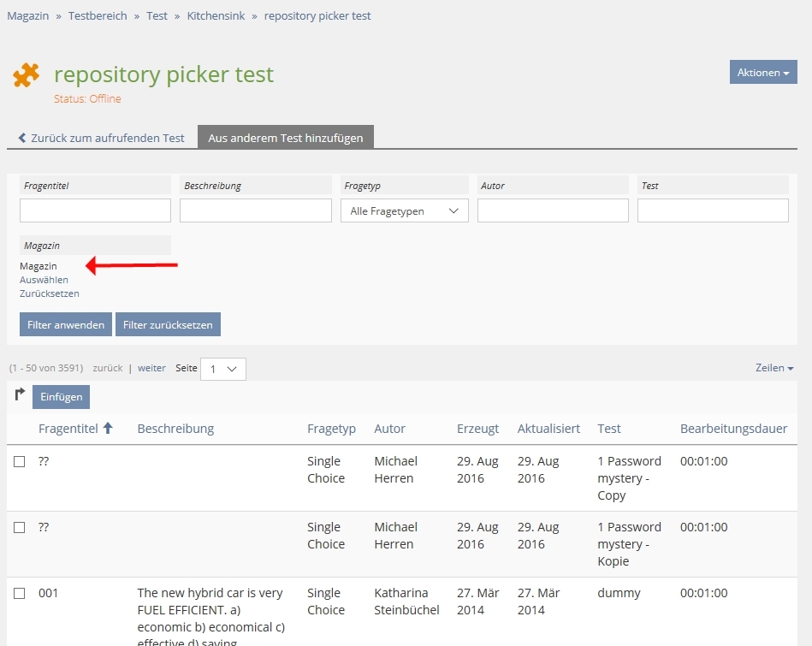This screenshot has height=646, width=812.
Task: Click the Zurücksetzen link under Magazin
Action: coord(49,293)
